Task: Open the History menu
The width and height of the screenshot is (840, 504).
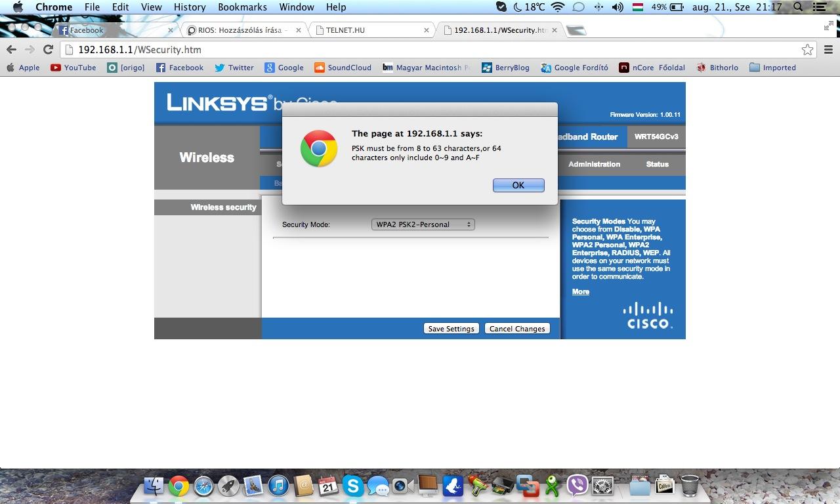Action: (x=190, y=7)
